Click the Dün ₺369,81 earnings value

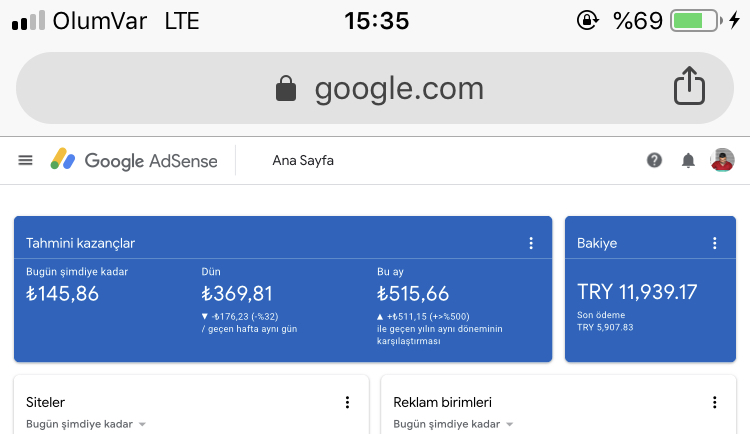click(237, 293)
